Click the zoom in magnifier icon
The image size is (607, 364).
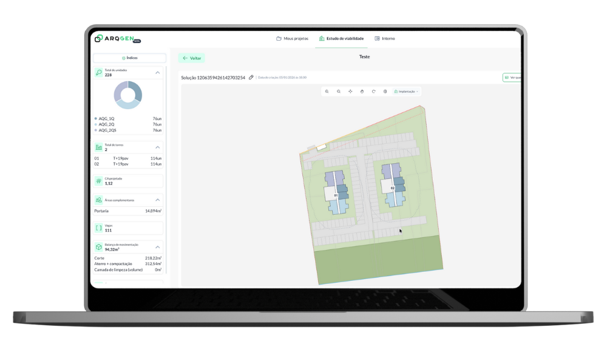pos(327,91)
